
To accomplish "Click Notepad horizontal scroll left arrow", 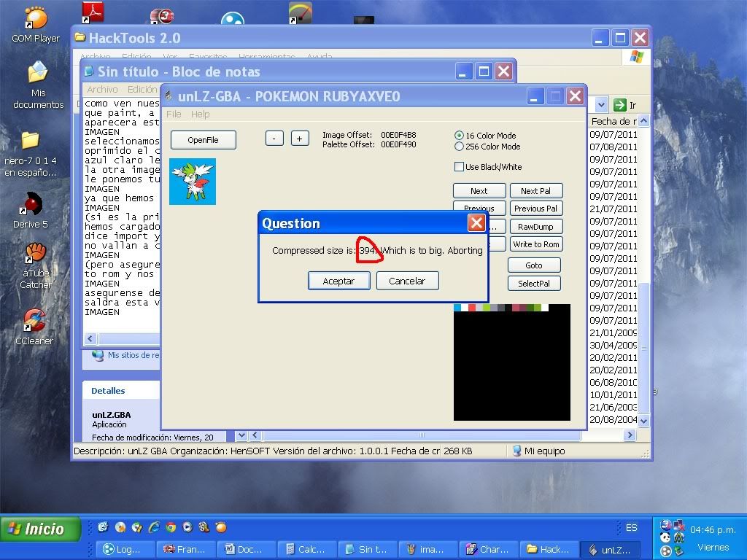I will point(90,338).
